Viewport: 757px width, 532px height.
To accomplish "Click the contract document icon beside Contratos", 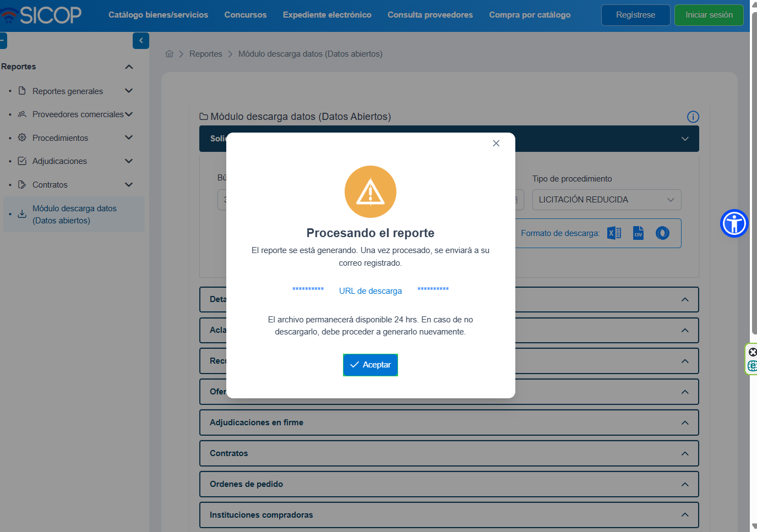I will tap(22, 184).
